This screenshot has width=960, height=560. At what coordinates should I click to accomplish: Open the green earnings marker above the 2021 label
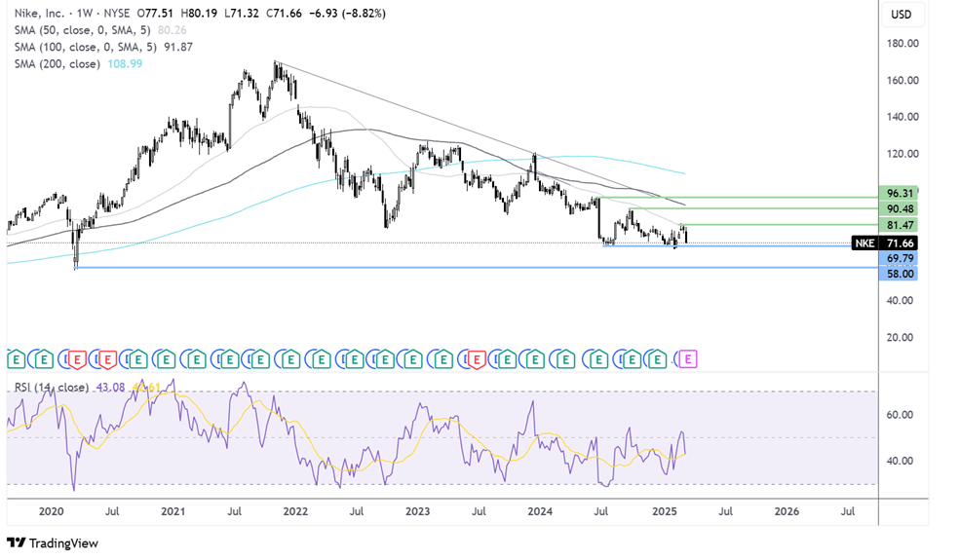[167, 359]
